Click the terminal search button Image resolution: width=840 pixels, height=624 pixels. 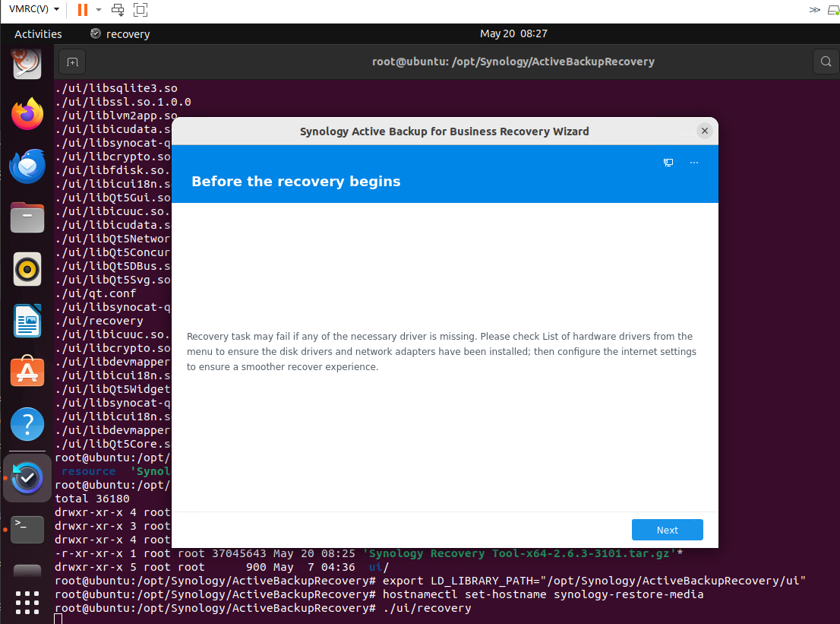pyautogui.click(x=826, y=62)
